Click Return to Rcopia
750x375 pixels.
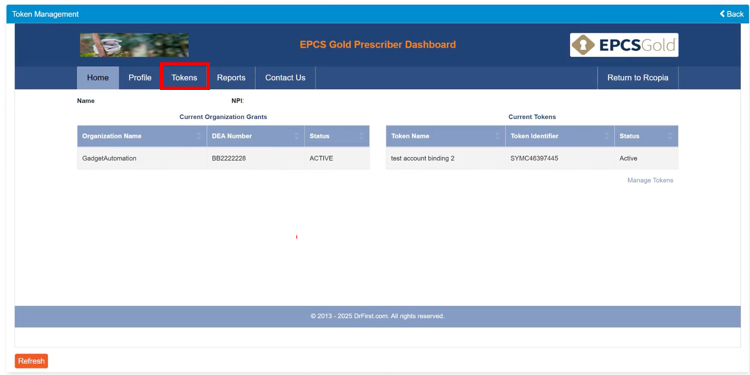tap(638, 77)
